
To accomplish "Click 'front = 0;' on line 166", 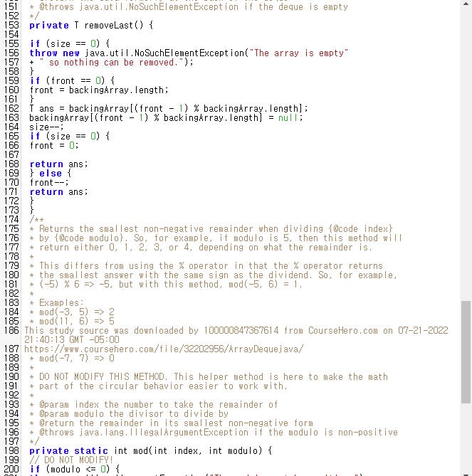I will point(54,146).
